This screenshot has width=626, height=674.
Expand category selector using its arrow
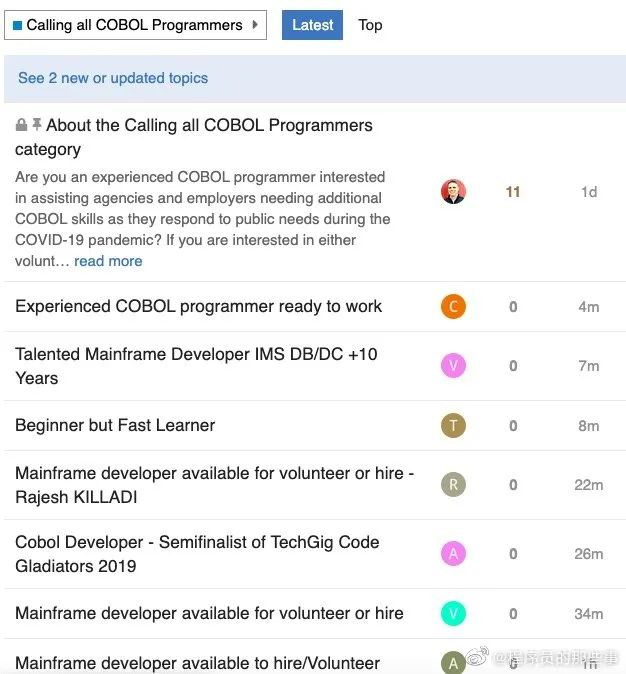click(x=255, y=25)
